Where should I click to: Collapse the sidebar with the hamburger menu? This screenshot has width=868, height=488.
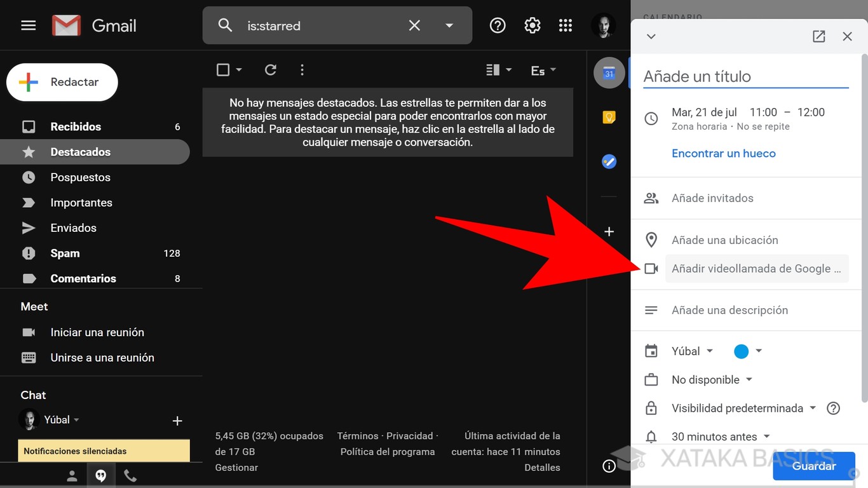point(28,25)
